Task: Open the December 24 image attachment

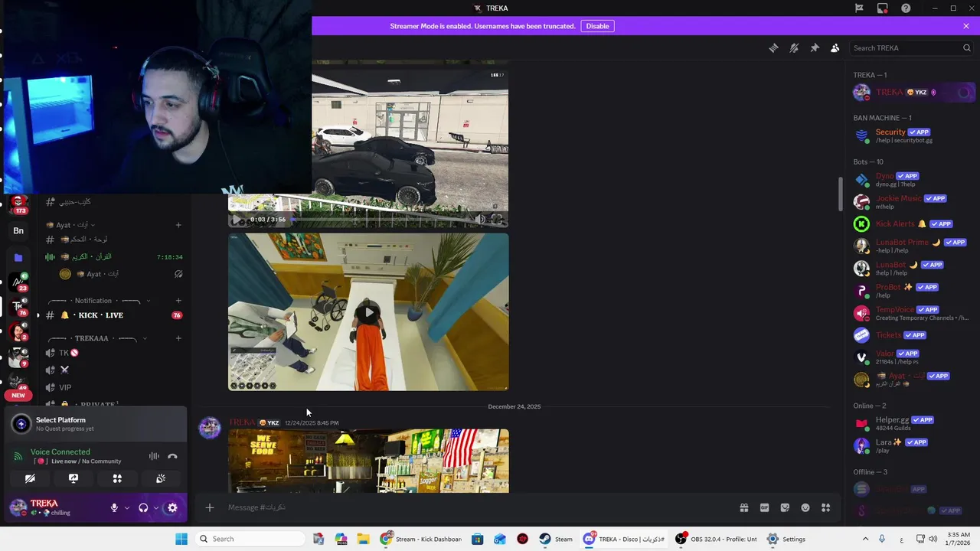Action: (368, 461)
